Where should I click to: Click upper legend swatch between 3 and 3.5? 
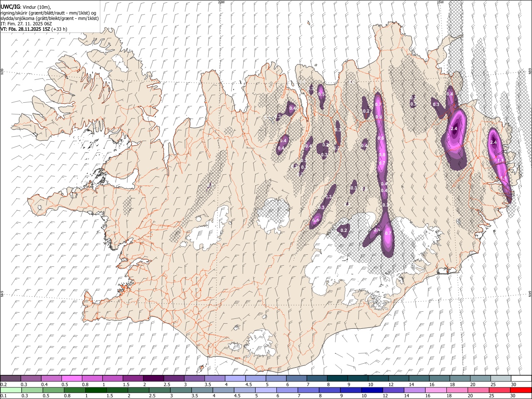click(x=194, y=378)
